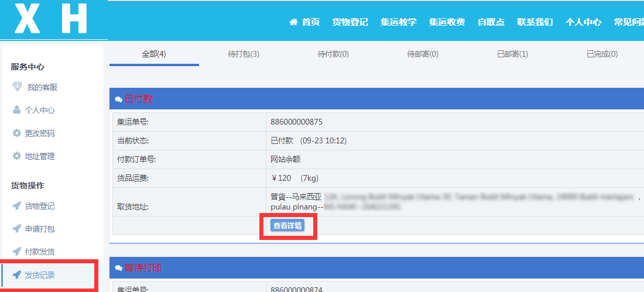Click the user icon beside 个人中心

(x=17, y=110)
